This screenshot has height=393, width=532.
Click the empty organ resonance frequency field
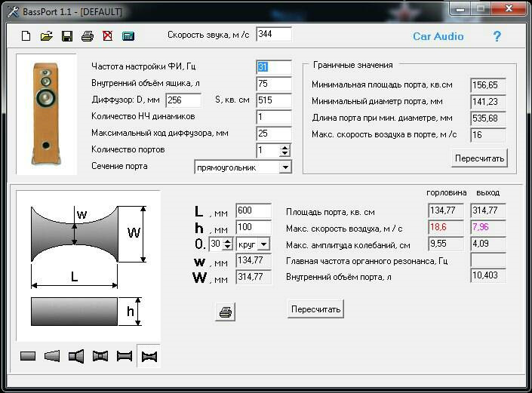click(488, 259)
